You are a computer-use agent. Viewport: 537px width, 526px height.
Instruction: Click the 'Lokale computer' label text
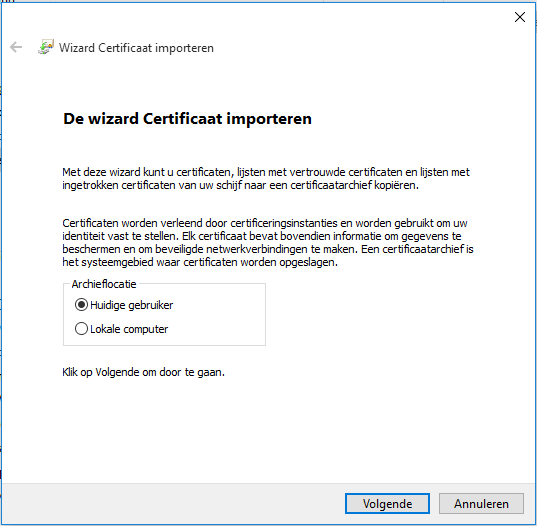(x=129, y=329)
